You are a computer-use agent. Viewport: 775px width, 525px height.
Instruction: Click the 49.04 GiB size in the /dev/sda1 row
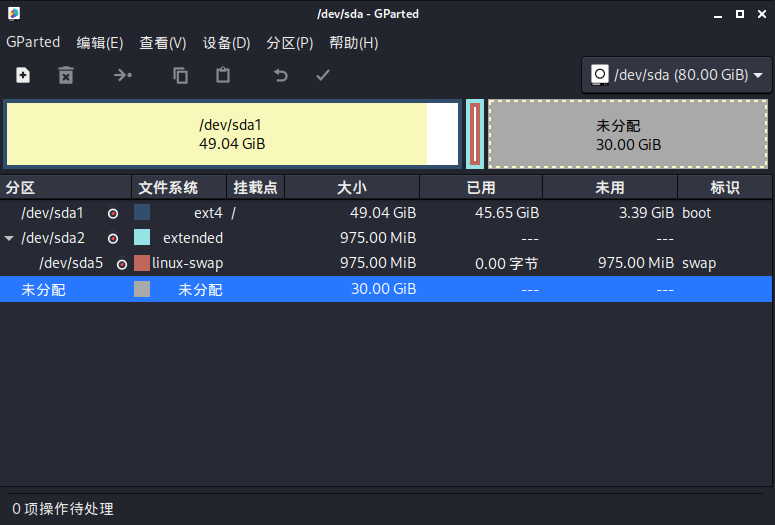[x=383, y=213]
